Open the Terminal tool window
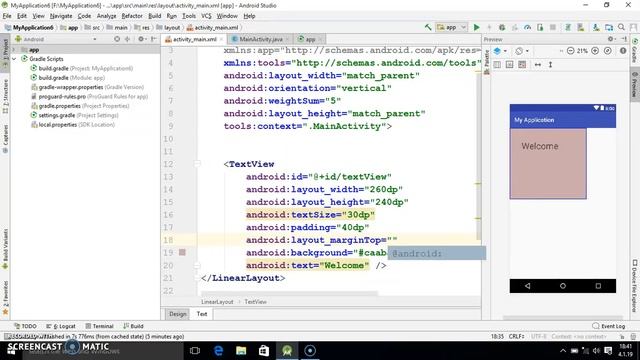This screenshot has height=360, width=640. pyautogui.click(x=99, y=326)
